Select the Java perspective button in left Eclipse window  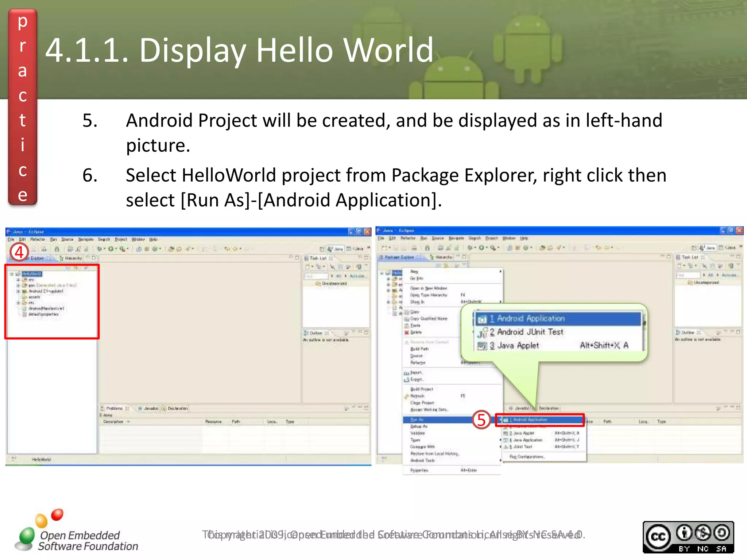click(x=335, y=249)
